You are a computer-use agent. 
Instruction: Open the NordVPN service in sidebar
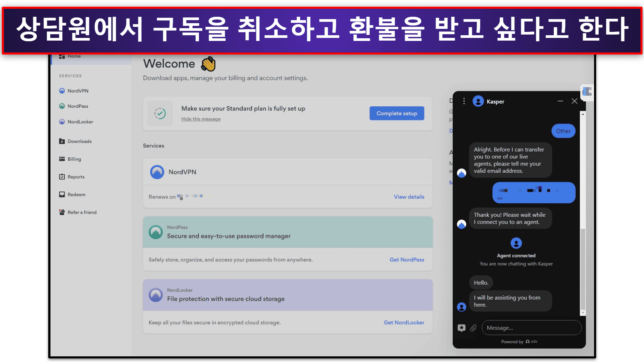click(x=78, y=91)
